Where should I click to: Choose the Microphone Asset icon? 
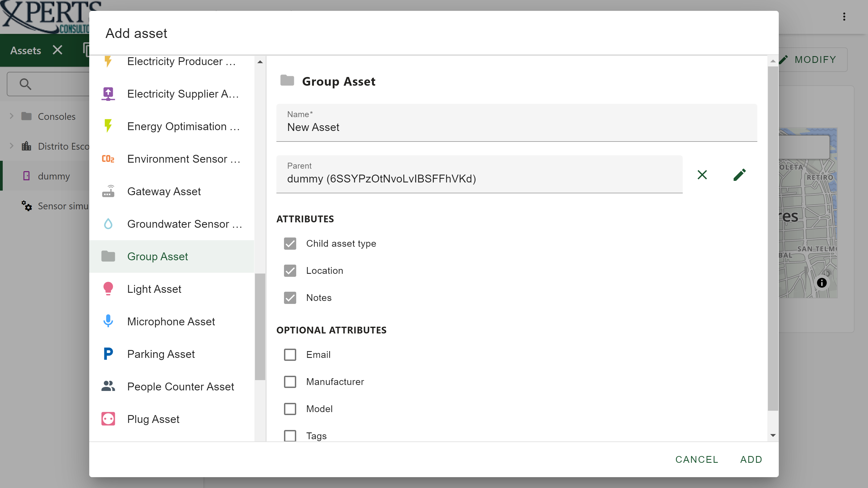coord(108,321)
